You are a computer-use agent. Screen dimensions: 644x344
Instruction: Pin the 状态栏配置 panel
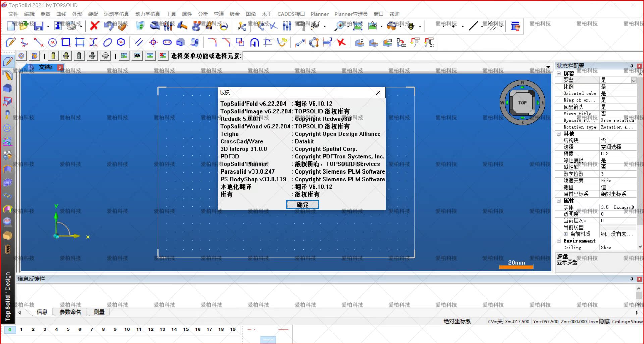tap(632, 66)
